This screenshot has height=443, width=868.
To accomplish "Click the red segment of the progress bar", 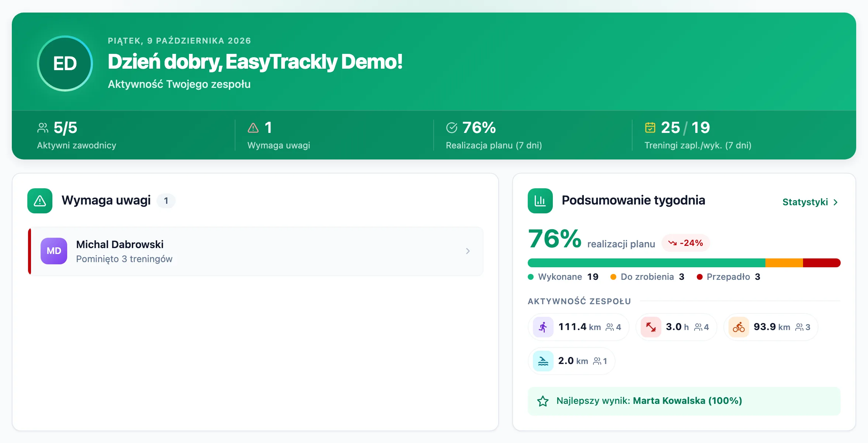I will tap(822, 263).
